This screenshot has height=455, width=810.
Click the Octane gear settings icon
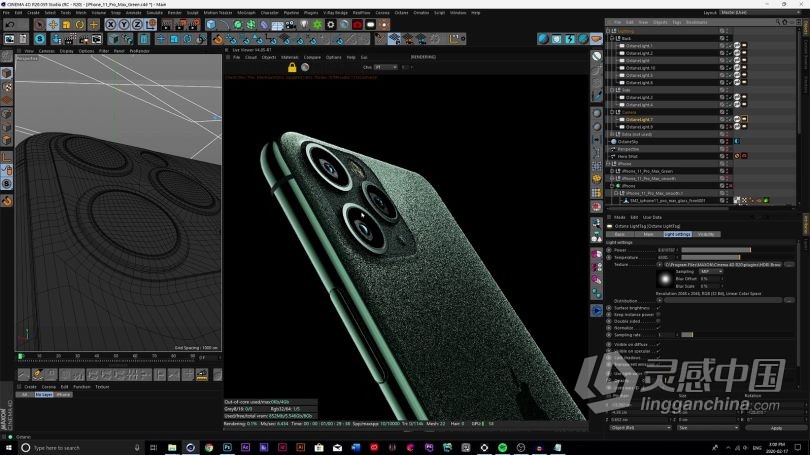(x=331, y=24)
